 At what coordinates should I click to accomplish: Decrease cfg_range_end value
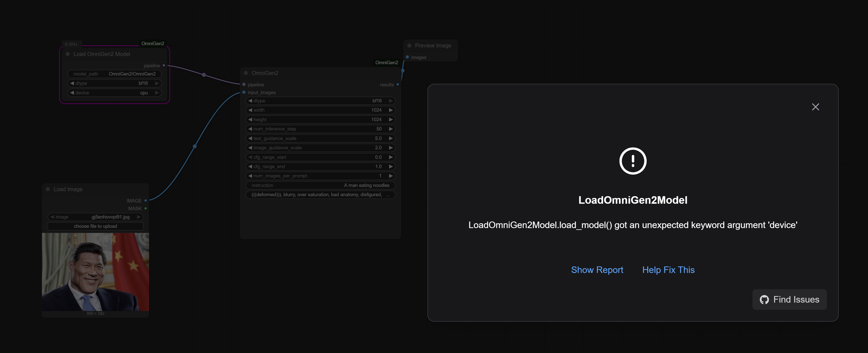point(250,166)
